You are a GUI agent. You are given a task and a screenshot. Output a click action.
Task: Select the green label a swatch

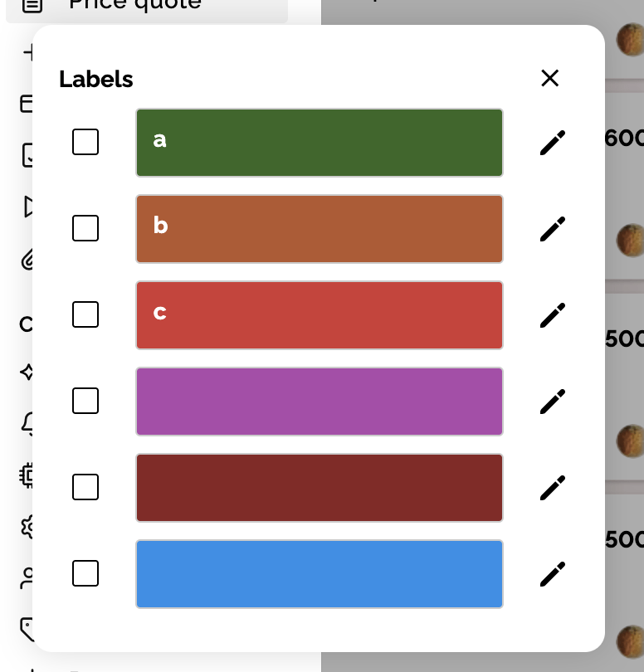point(320,143)
